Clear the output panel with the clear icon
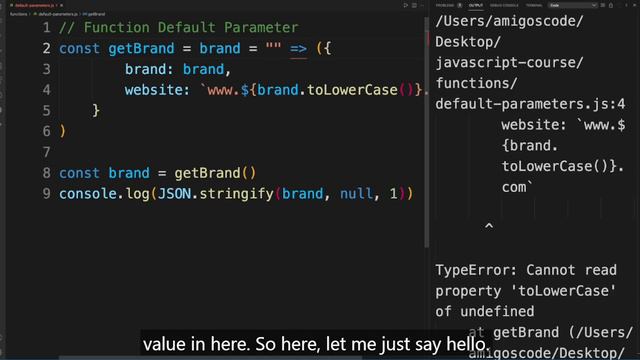640x360 pixels. click(x=603, y=5)
